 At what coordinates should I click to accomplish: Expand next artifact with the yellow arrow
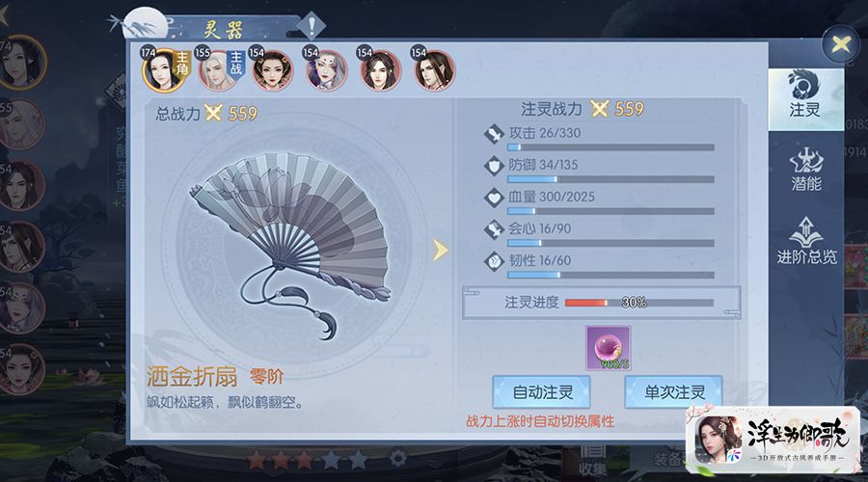pos(440,250)
